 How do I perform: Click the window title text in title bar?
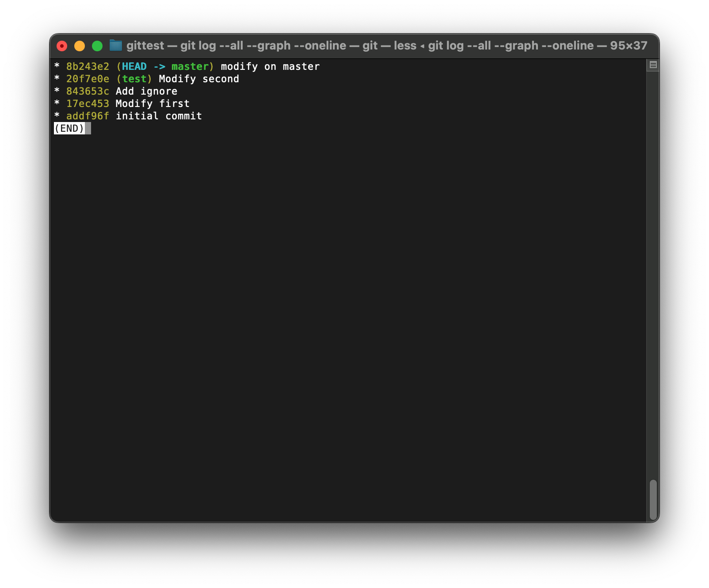[387, 46]
